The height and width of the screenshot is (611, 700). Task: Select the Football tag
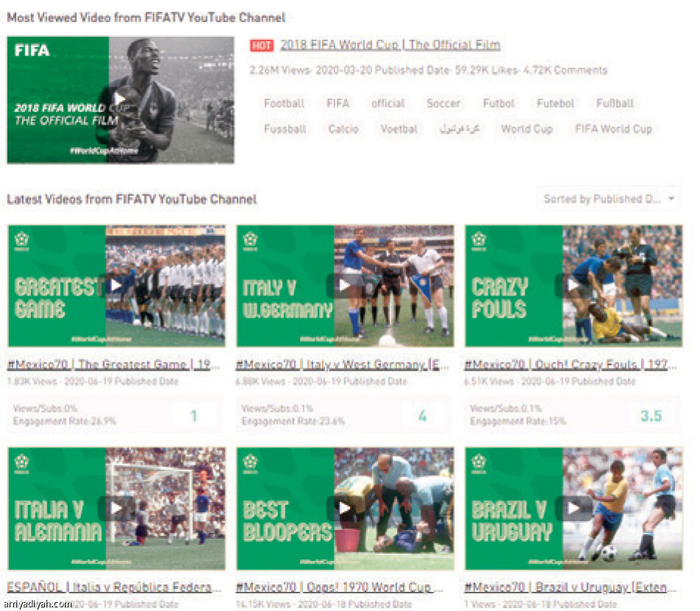tap(284, 104)
